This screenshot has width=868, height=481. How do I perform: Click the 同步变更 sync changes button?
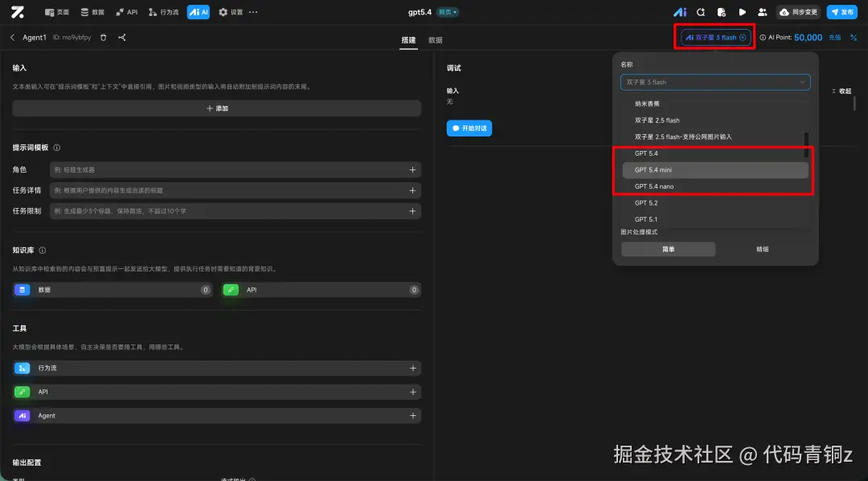pos(798,12)
